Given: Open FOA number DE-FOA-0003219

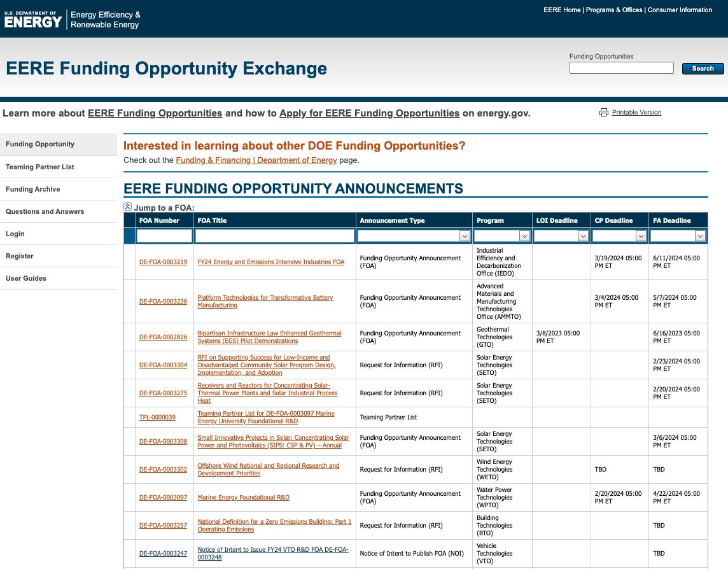Looking at the screenshot, I should click(163, 262).
